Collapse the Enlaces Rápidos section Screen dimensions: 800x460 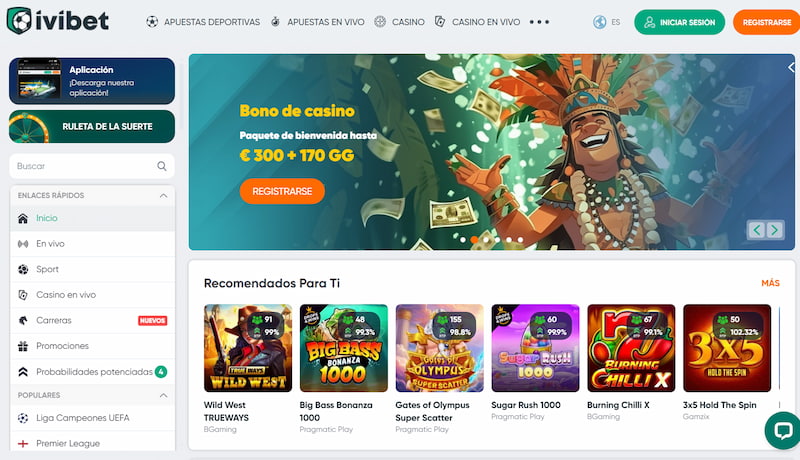point(163,195)
